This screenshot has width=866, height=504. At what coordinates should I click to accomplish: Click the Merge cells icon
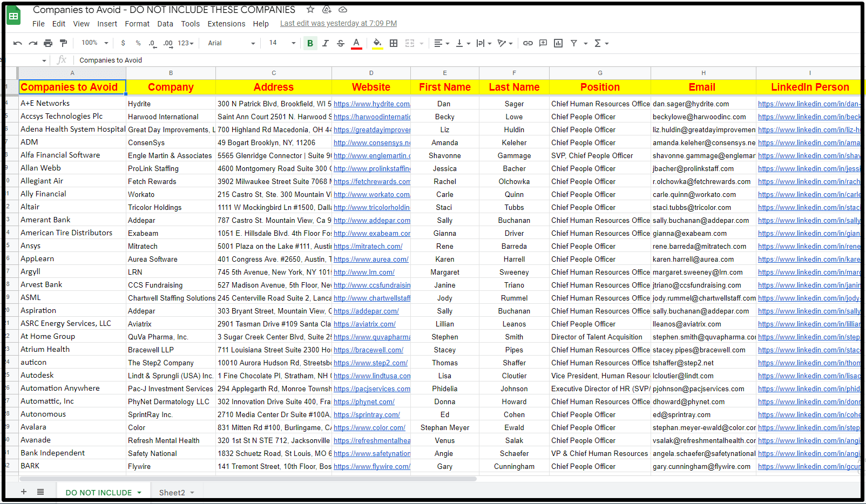click(x=410, y=43)
